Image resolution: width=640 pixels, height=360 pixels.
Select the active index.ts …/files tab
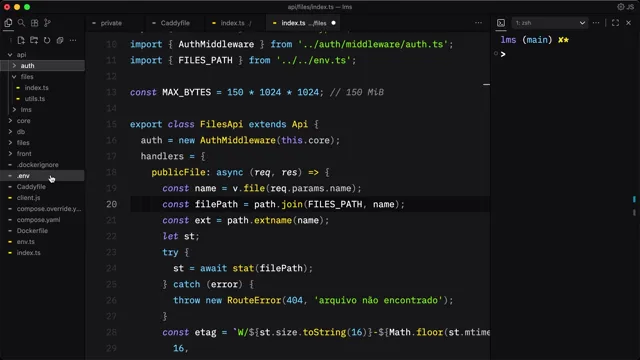tap(304, 23)
